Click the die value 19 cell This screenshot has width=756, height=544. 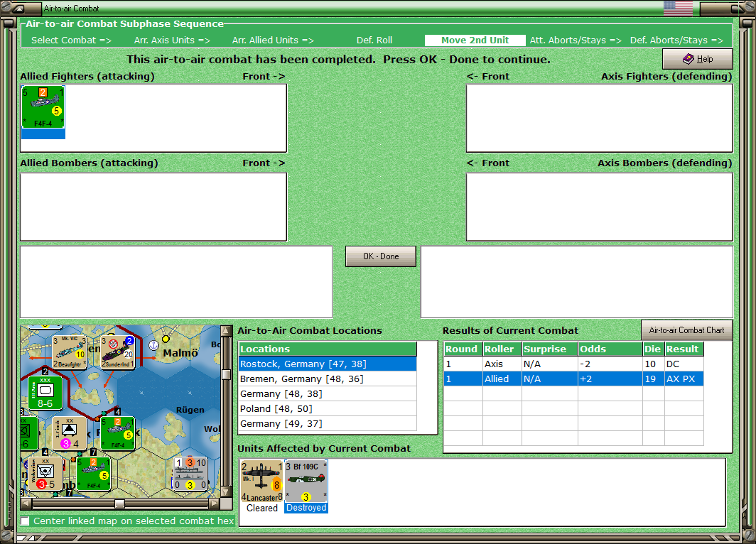pyautogui.click(x=653, y=379)
